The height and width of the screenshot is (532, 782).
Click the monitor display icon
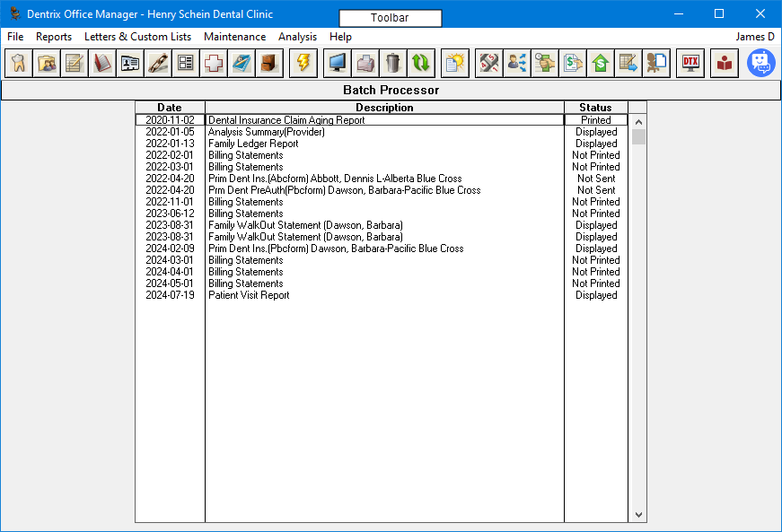click(x=338, y=63)
